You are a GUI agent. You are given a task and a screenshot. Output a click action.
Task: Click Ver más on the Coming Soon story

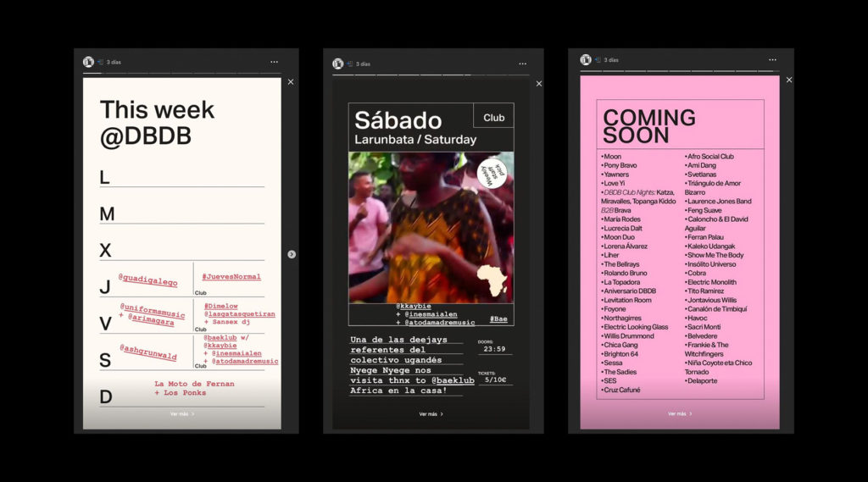pyautogui.click(x=680, y=413)
